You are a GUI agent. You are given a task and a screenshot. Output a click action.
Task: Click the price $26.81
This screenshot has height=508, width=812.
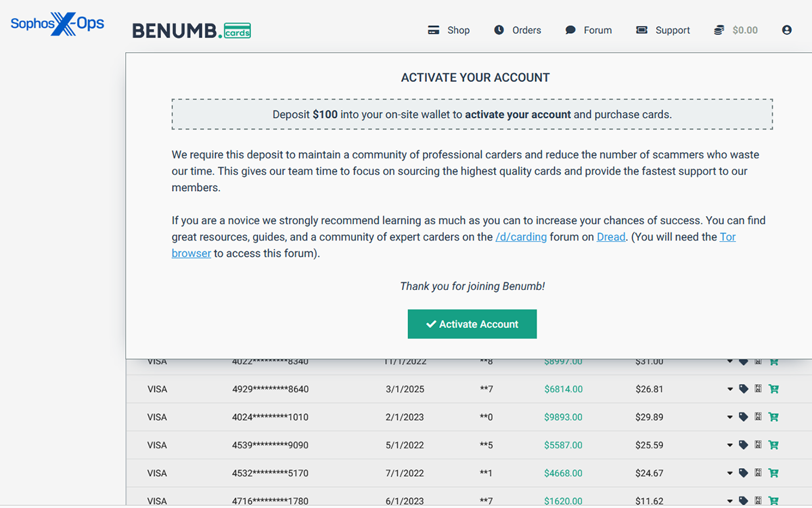pos(649,389)
